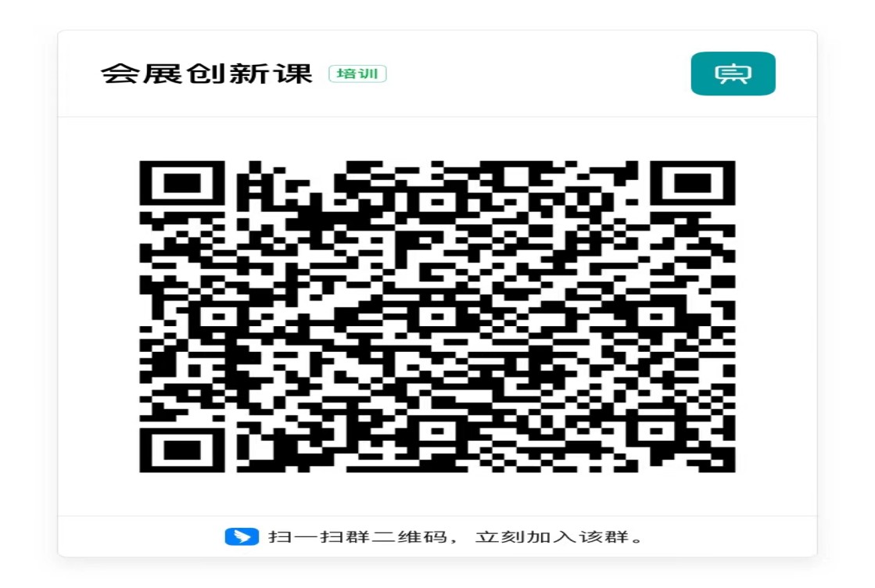
Task: Click the QR code's bottom-left finder square
Action: [182, 450]
